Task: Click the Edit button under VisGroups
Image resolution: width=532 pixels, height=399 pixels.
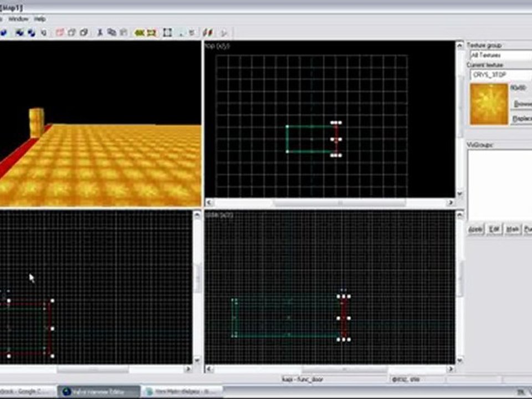Action: point(494,229)
